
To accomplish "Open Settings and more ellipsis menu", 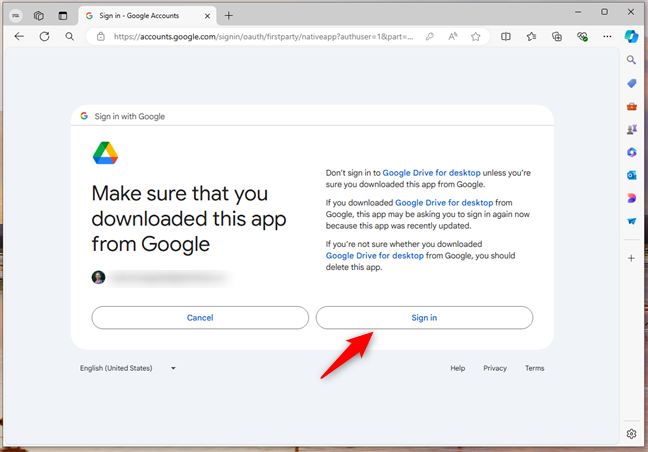I will pyautogui.click(x=607, y=36).
